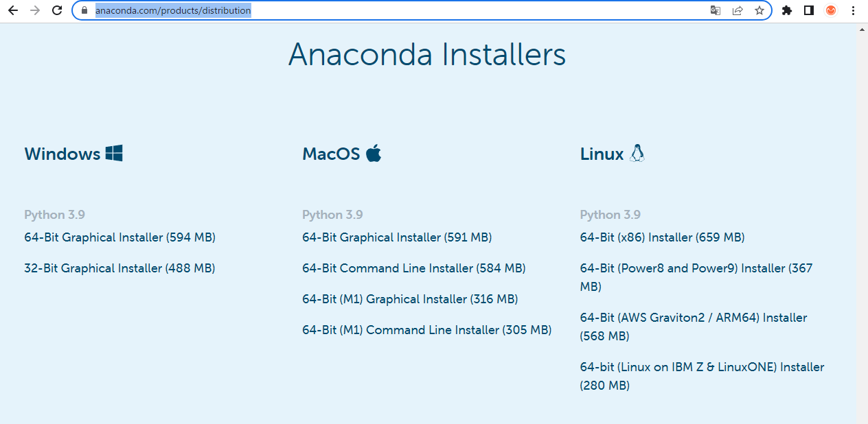Download Power8 and Power9 Installer
Screen dimensions: 868x424
[x=696, y=277]
